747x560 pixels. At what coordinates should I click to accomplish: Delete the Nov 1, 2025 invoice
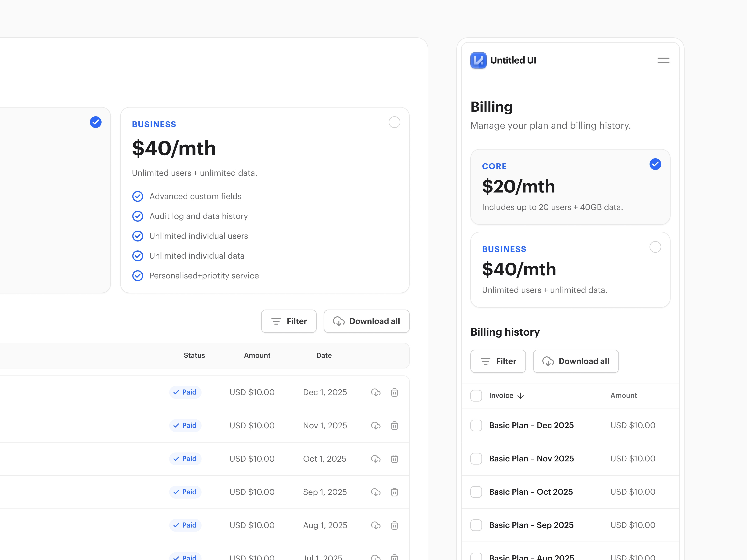pyautogui.click(x=394, y=425)
